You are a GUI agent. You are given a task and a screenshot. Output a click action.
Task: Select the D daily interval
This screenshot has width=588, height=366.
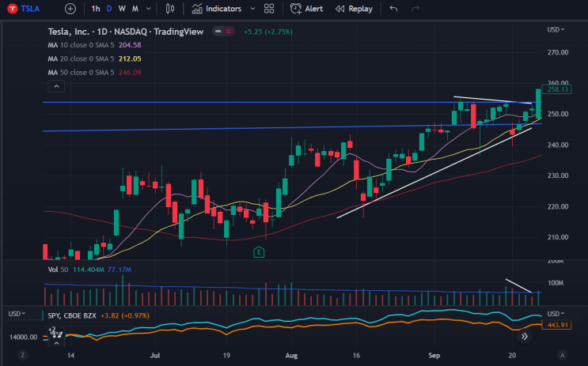click(109, 9)
